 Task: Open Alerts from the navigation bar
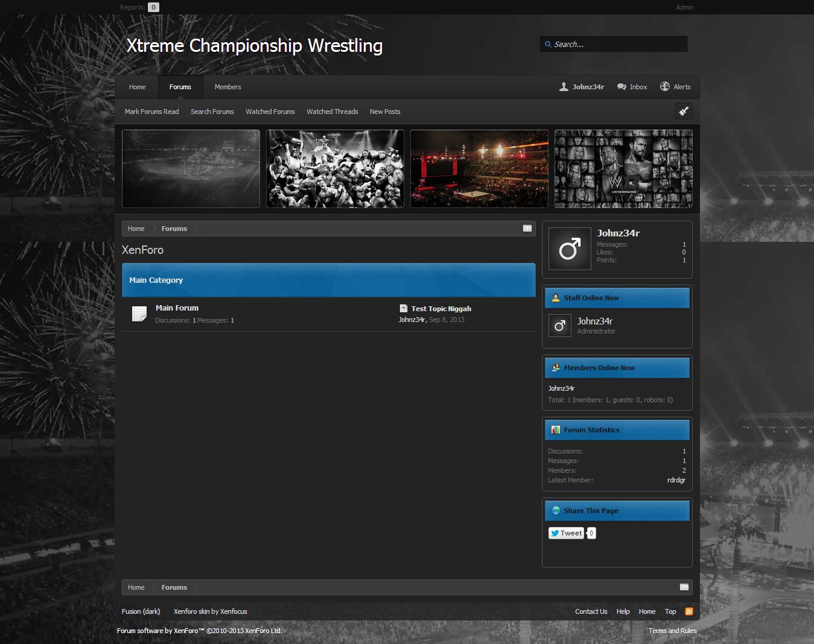click(x=675, y=87)
